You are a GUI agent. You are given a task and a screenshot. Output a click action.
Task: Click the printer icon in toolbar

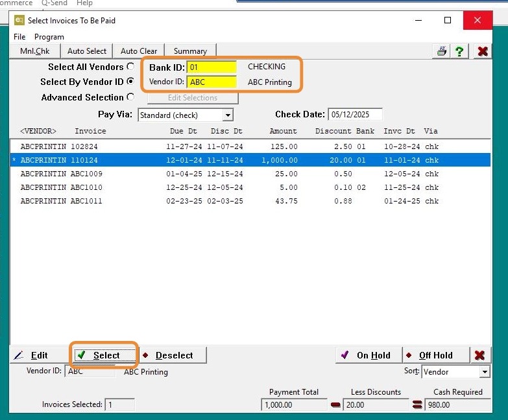click(x=442, y=51)
